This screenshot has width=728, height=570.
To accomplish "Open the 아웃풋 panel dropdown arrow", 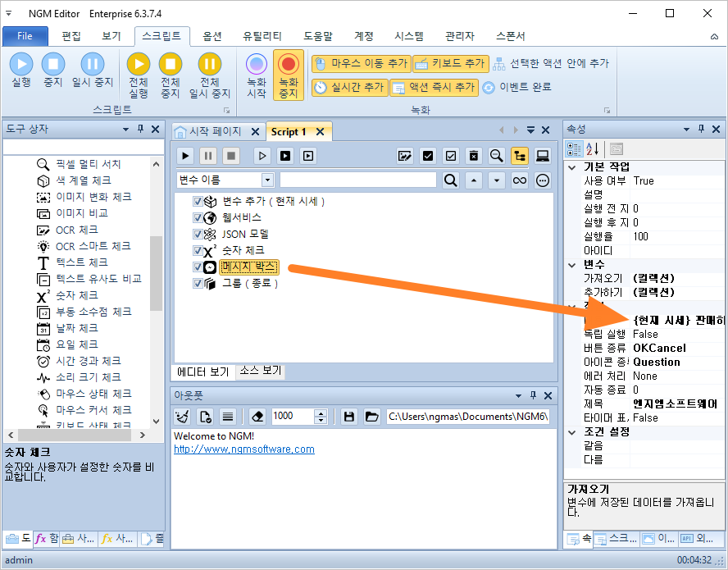I will coord(518,396).
